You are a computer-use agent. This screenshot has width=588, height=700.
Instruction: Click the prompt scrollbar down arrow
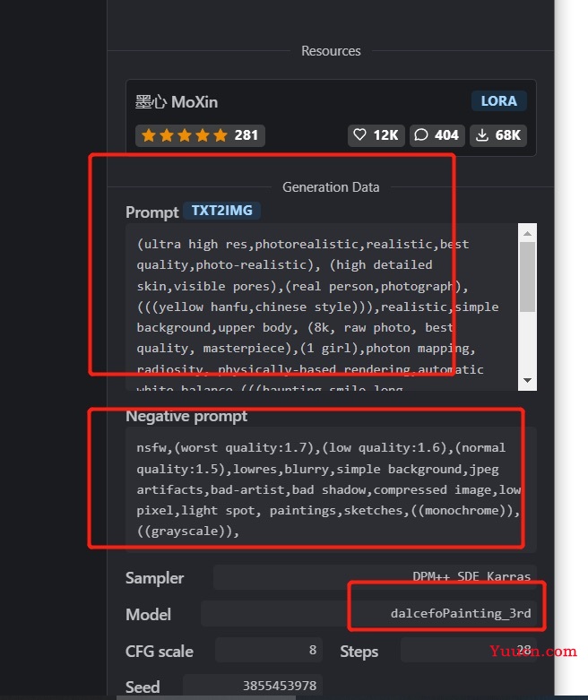(527, 380)
